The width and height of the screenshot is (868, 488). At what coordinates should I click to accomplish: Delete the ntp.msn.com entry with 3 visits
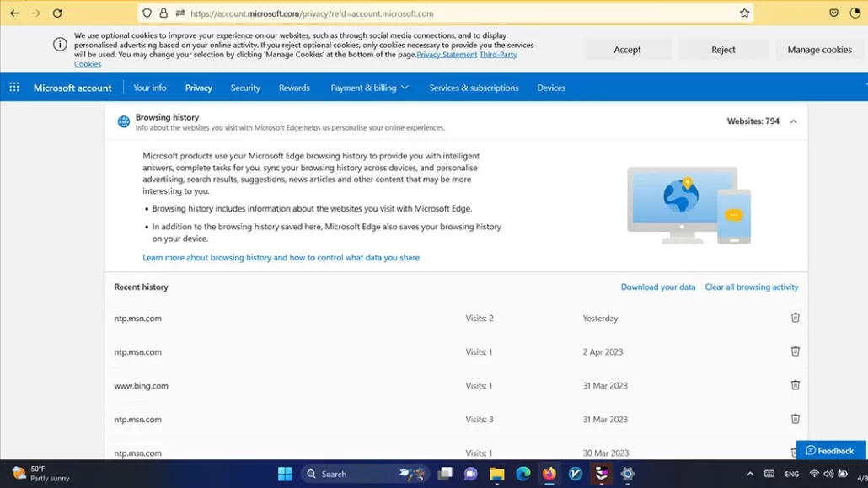(795, 420)
